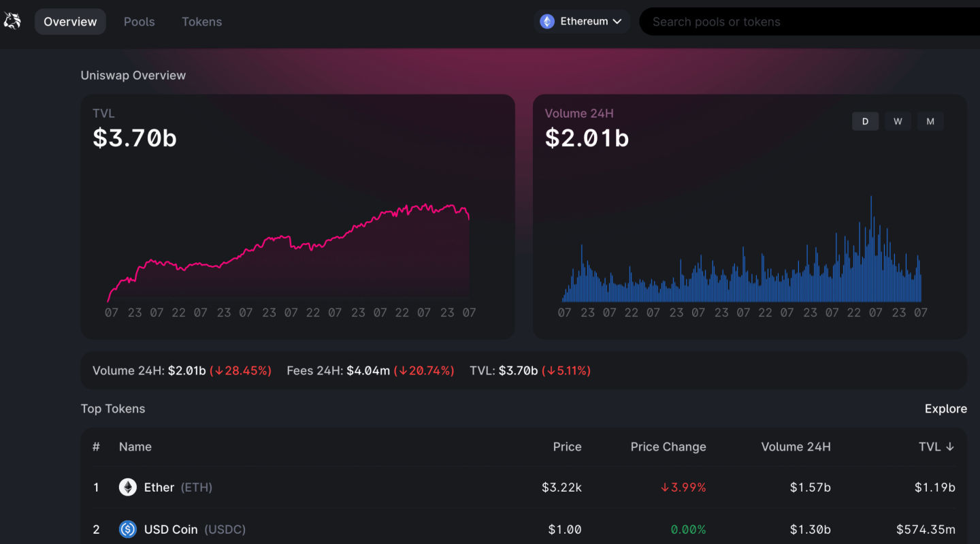Sort by the Price Change column header
980x544 pixels.
668,447
